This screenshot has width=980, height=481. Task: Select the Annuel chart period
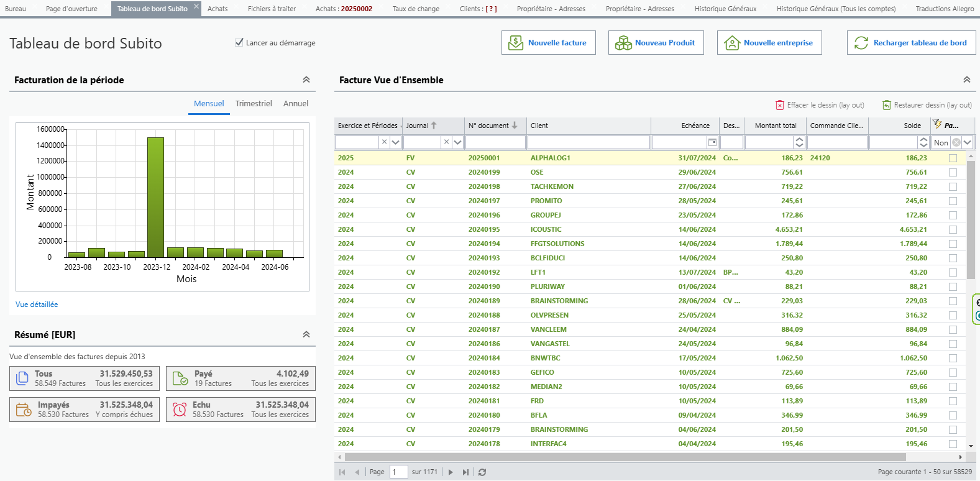click(296, 104)
